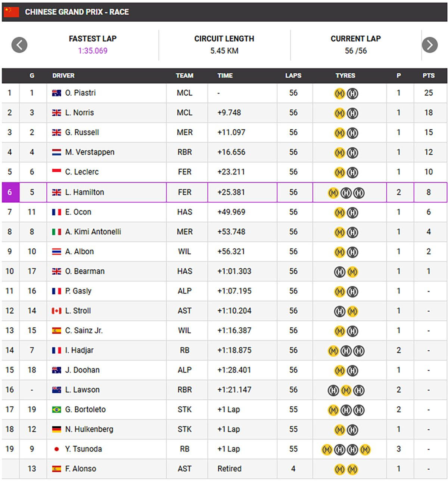Click the Australian flag next to Piastri
The width and height of the screenshot is (448, 481).
pyautogui.click(x=56, y=93)
